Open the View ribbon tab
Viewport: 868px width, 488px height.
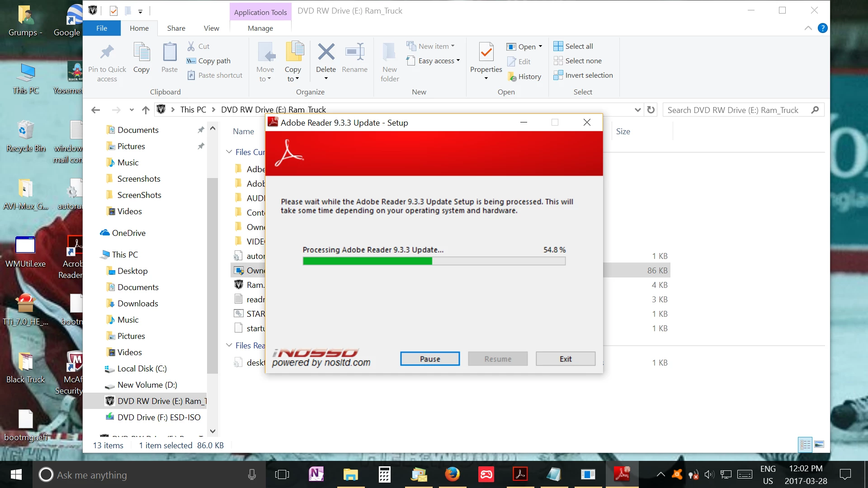point(211,28)
